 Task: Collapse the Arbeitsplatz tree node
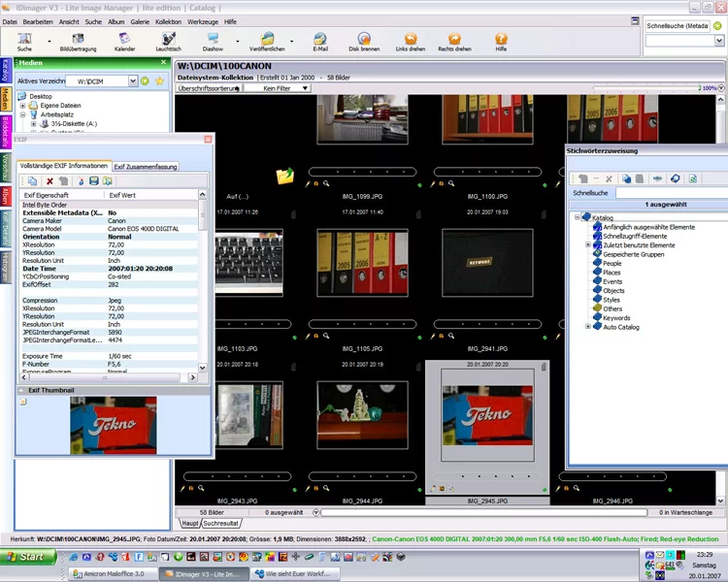coord(22,114)
